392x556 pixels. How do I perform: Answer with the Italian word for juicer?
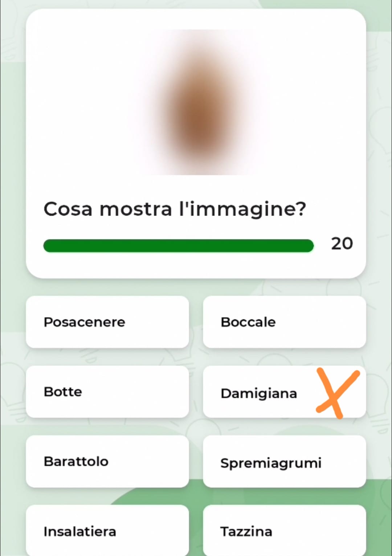pyautogui.click(x=284, y=462)
